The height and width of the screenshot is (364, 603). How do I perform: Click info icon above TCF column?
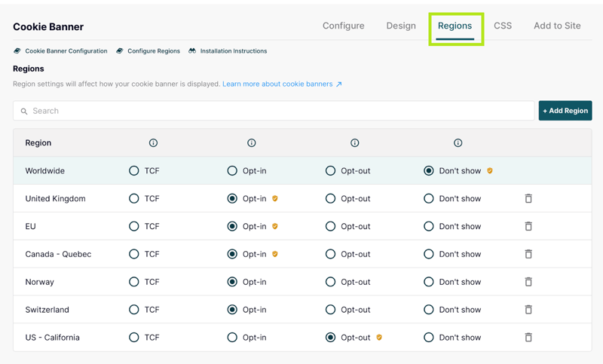[153, 143]
